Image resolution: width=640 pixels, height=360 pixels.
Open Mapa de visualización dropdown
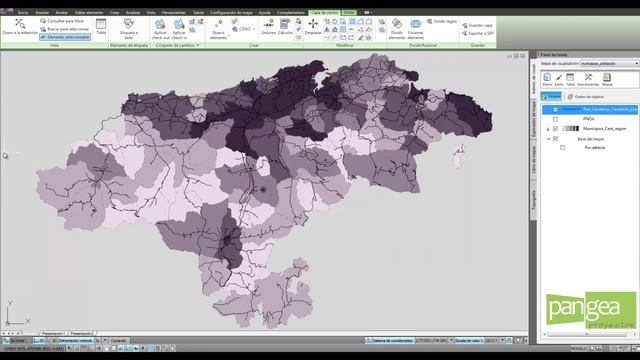609,64
